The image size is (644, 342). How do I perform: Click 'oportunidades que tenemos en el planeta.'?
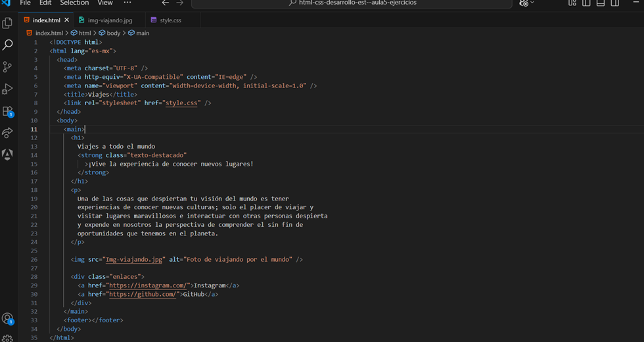point(147,233)
